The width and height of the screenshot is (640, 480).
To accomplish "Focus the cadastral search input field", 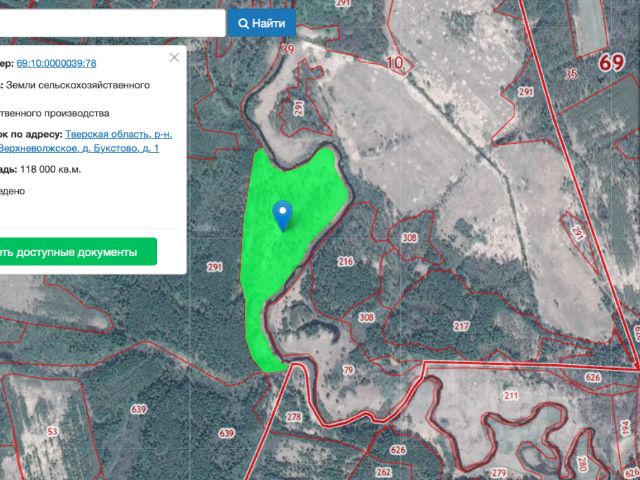I will pyautogui.click(x=110, y=23).
